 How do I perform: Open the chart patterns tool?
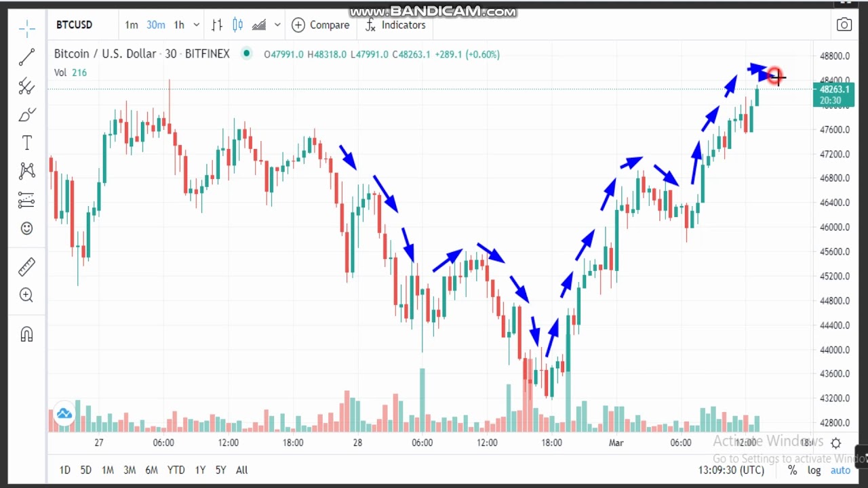pyautogui.click(x=26, y=171)
